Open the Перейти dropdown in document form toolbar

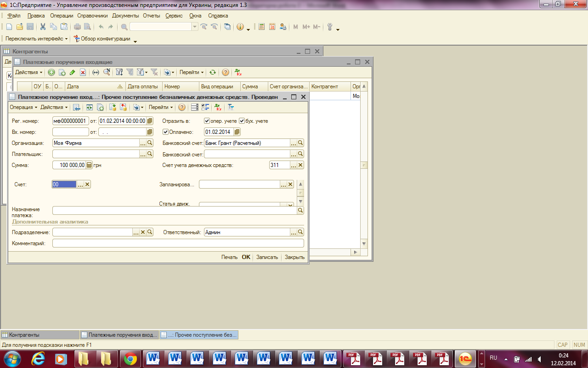(x=161, y=107)
